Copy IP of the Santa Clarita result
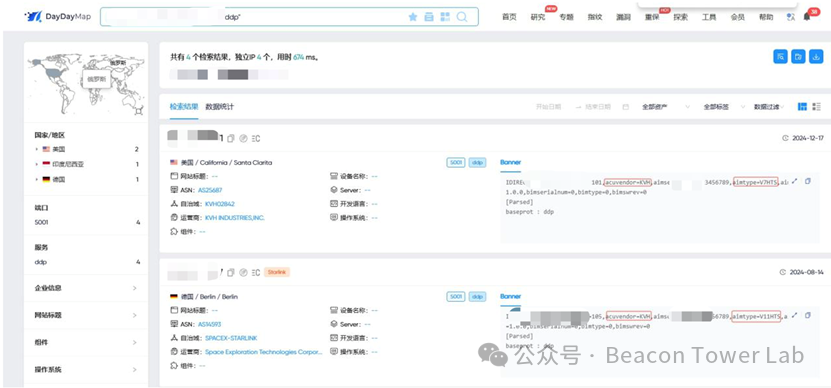 [x=231, y=138]
